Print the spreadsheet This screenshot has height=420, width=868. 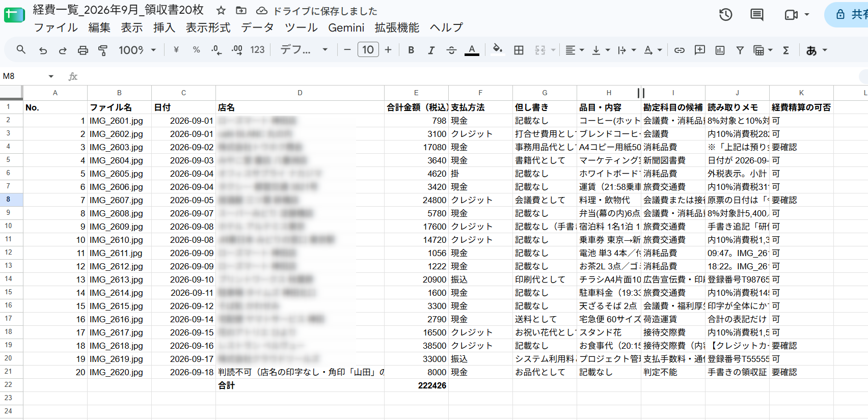[x=83, y=50]
